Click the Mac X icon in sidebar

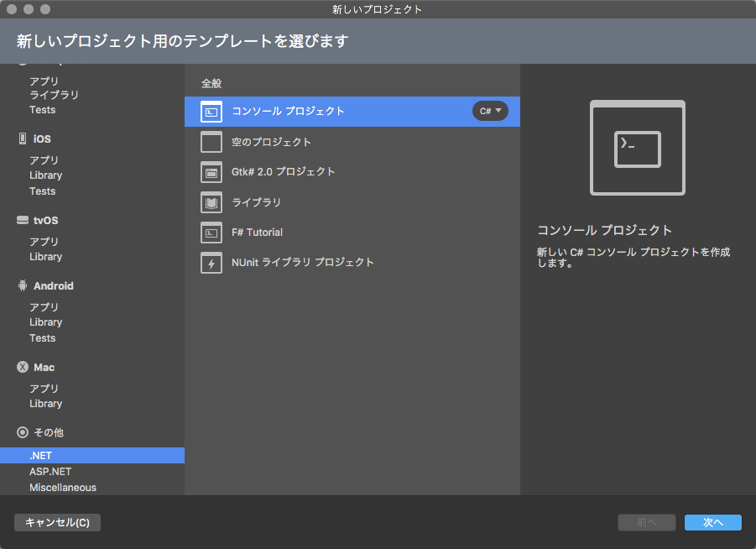tap(22, 367)
